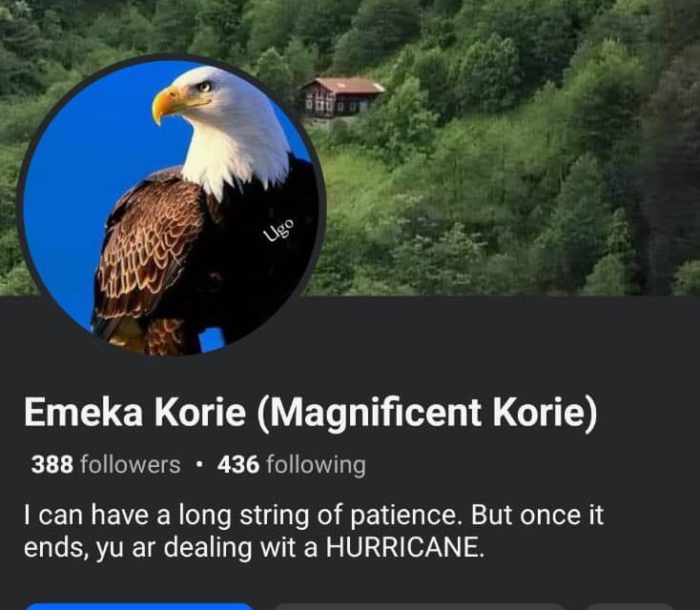This screenshot has height=610, width=700.
Task: Tap the wide gray button beside the blue one
Action: (420, 606)
